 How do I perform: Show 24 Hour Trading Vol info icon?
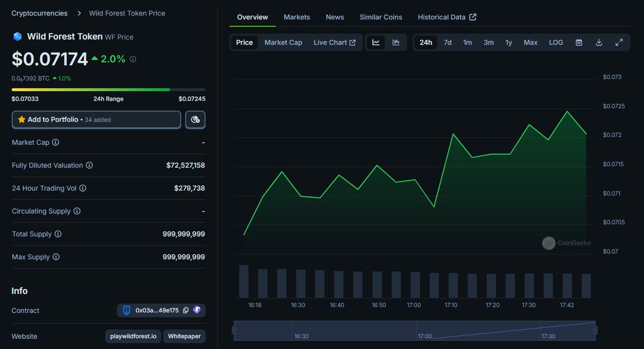coord(83,188)
